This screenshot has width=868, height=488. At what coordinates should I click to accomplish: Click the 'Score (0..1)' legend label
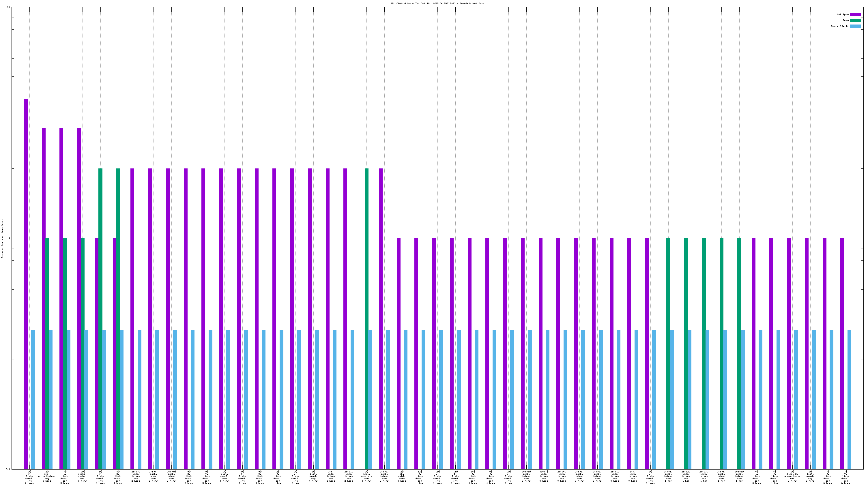tap(840, 26)
